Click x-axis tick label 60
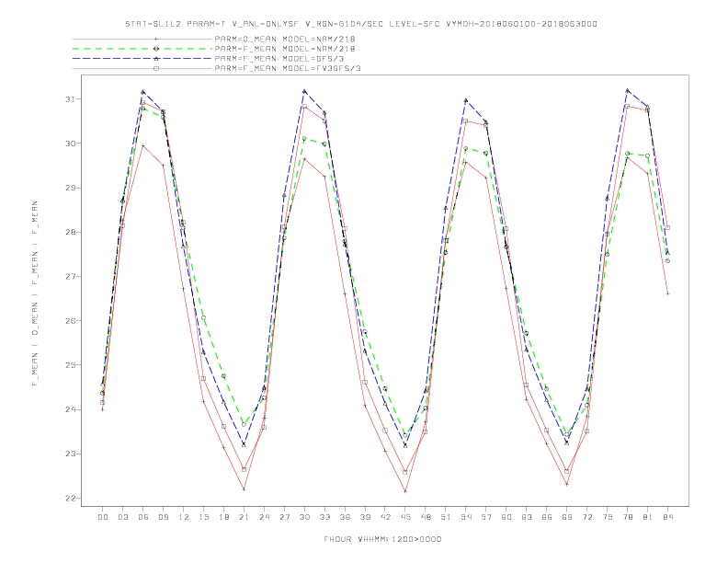 click(x=506, y=517)
